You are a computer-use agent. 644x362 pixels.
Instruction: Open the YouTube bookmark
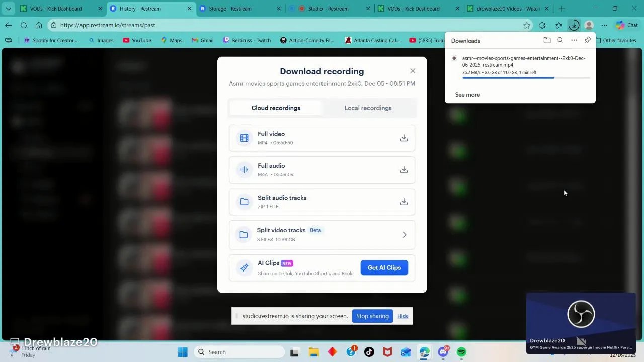[137, 40]
